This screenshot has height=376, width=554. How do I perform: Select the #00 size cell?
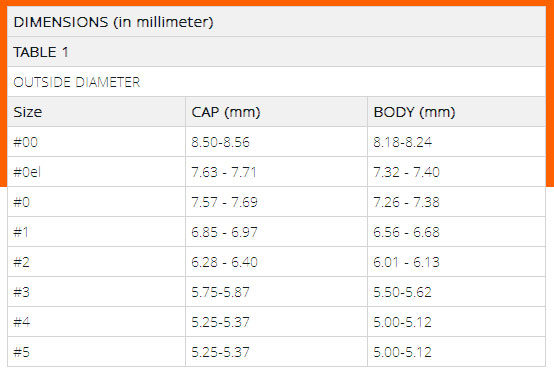pos(96,142)
